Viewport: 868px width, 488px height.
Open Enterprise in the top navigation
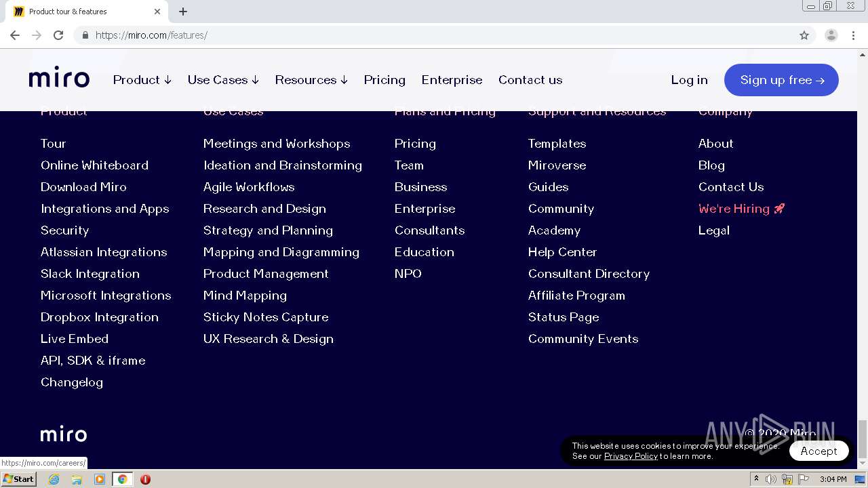tap(452, 80)
